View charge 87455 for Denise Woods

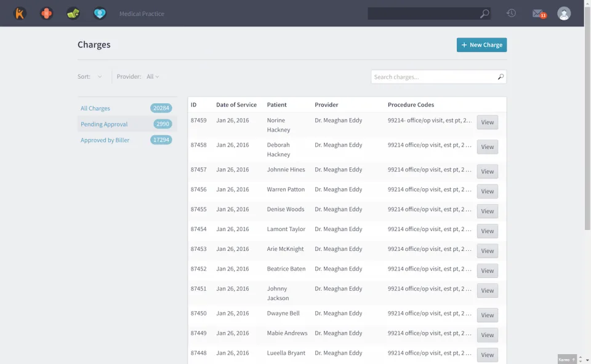(488, 211)
